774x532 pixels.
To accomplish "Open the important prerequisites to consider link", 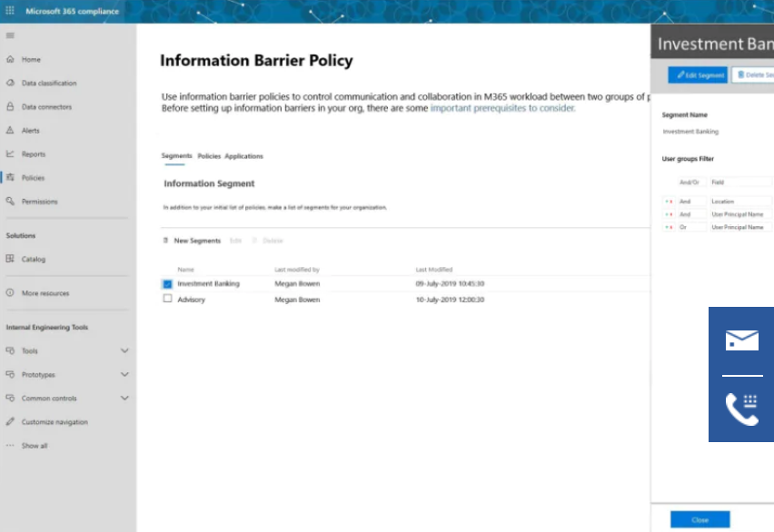I will click(x=502, y=108).
